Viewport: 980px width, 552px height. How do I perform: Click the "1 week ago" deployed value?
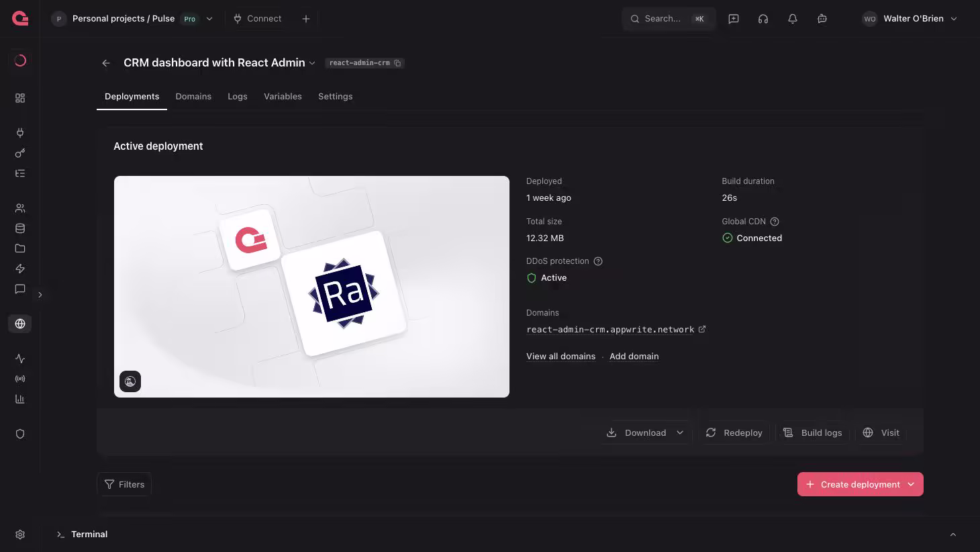pos(548,198)
